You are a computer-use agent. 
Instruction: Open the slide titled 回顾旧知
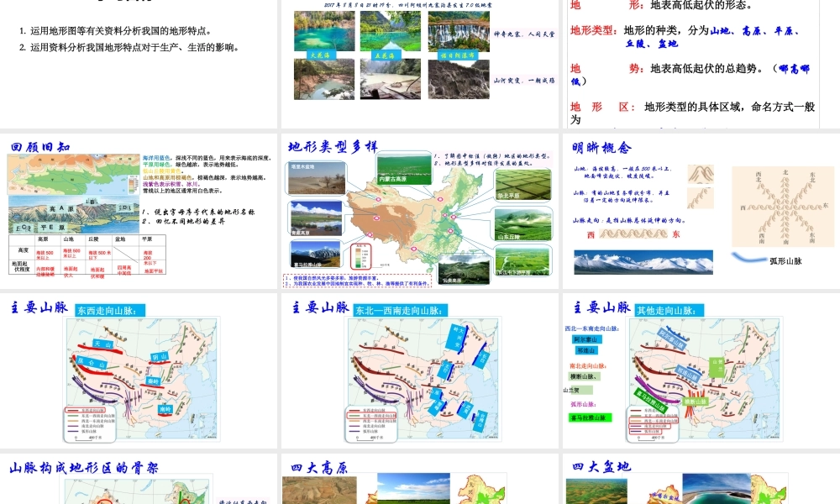139,210
